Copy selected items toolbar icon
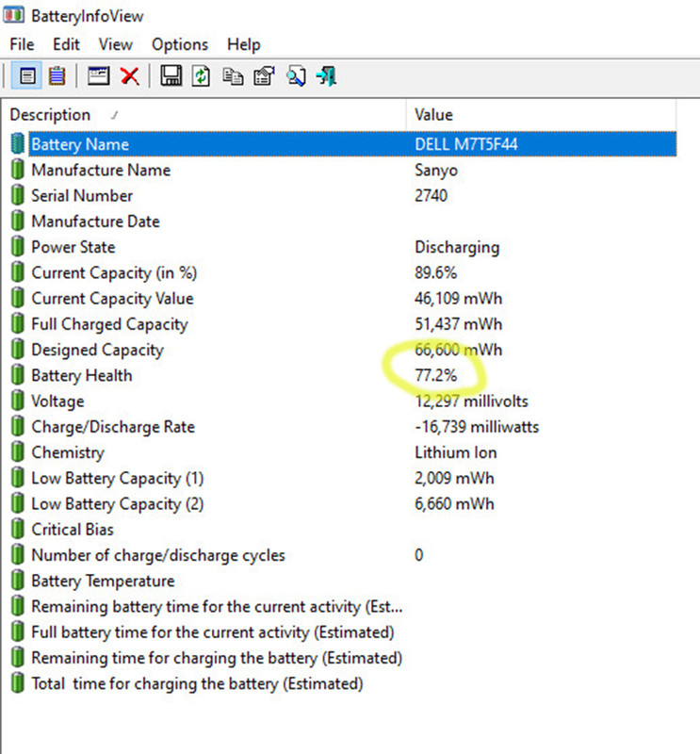The image size is (700, 754). coord(233,76)
